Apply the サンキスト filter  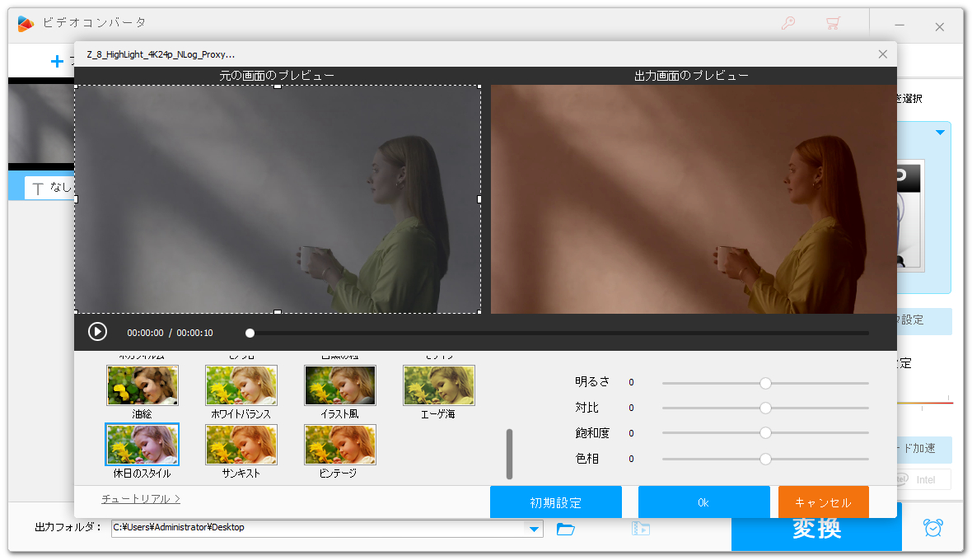click(x=241, y=445)
